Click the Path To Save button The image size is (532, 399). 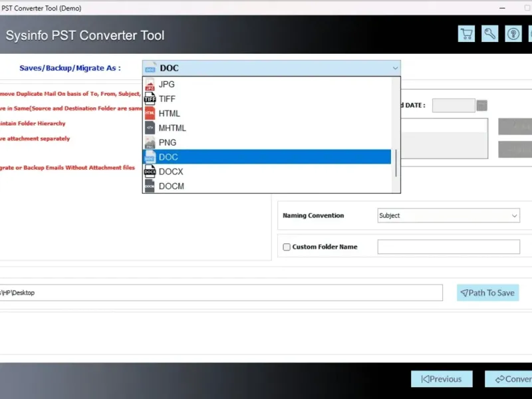pos(488,293)
